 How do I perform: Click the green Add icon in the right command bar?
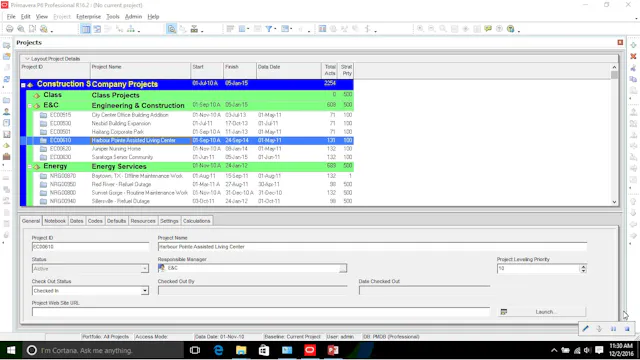pos(633,45)
